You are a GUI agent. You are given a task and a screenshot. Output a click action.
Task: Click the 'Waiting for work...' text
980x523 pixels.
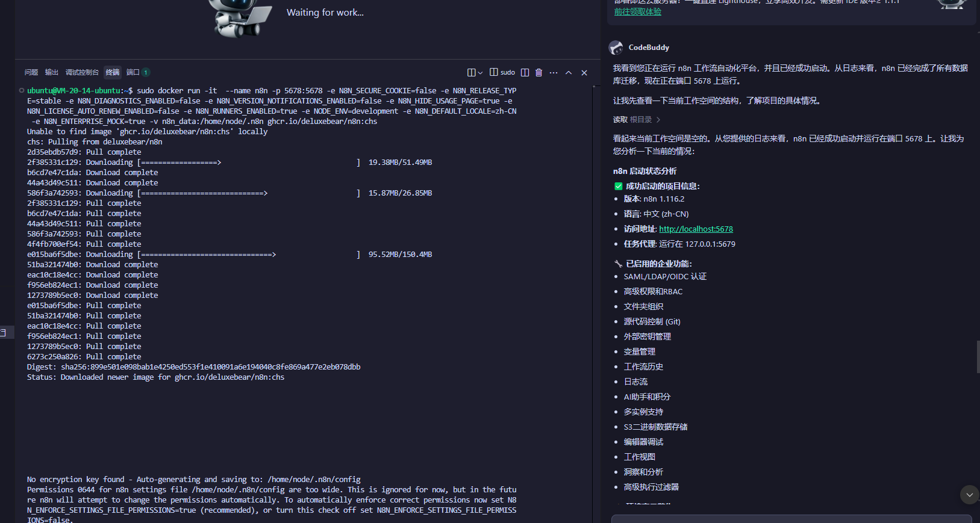coord(325,12)
